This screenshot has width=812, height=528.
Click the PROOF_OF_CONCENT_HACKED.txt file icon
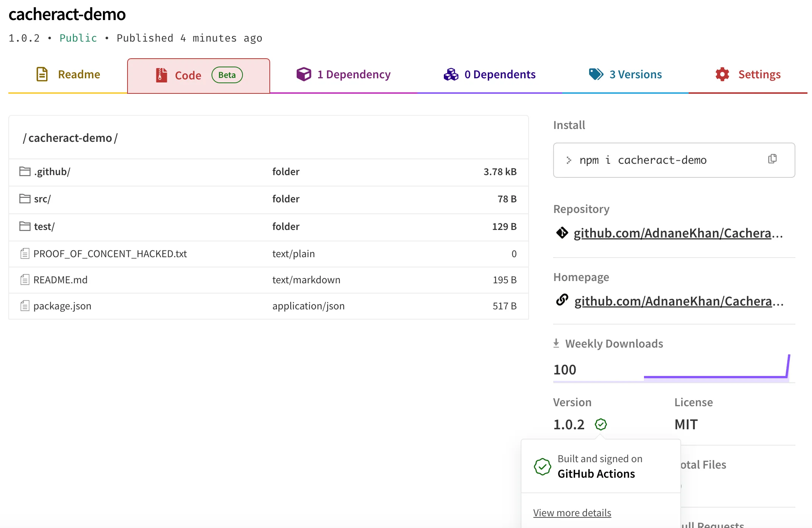[x=25, y=254]
